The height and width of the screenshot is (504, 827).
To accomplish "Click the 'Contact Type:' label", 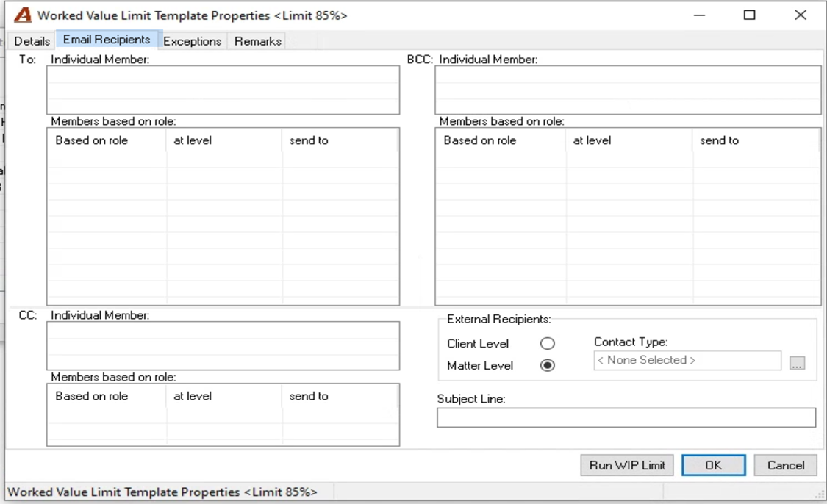I will (x=631, y=342).
